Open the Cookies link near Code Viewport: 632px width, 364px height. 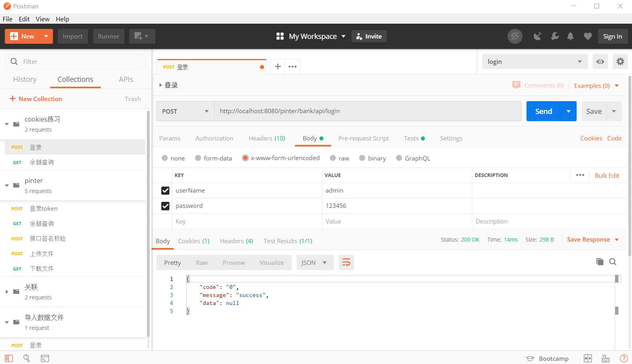pyautogui.click(x=591, y=138)
